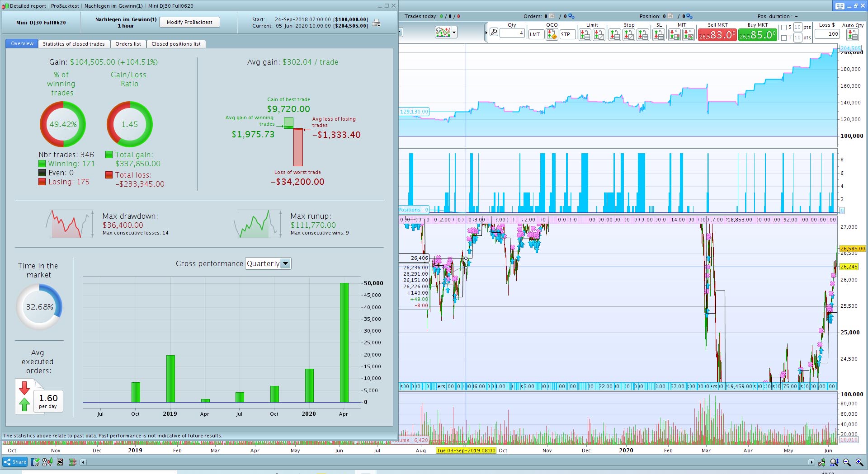
Task: Zoom in the chart with plus magnifier
Action: [859, 462]
